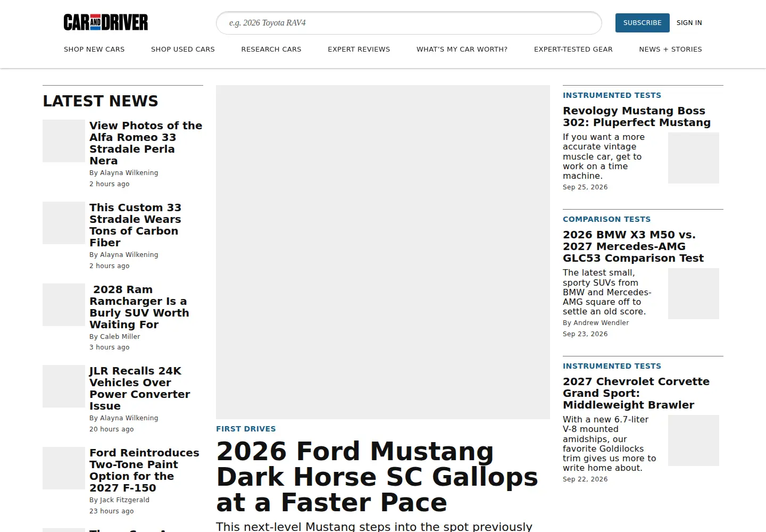Click Instrumented Tests label above Revology Mustang
Viewport: 766px width, 532px height.
point(612,95)
